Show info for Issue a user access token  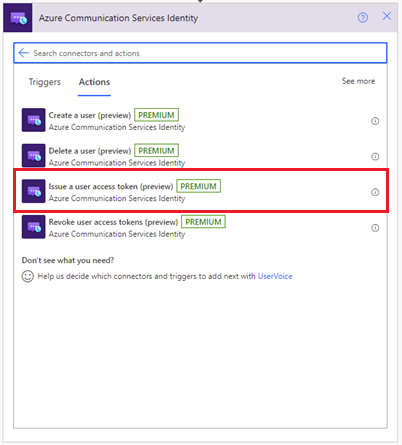tap(375, 192)
